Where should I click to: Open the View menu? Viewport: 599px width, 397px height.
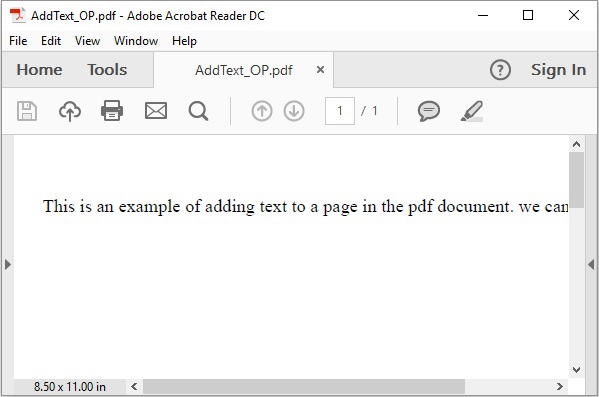[87, 41]
